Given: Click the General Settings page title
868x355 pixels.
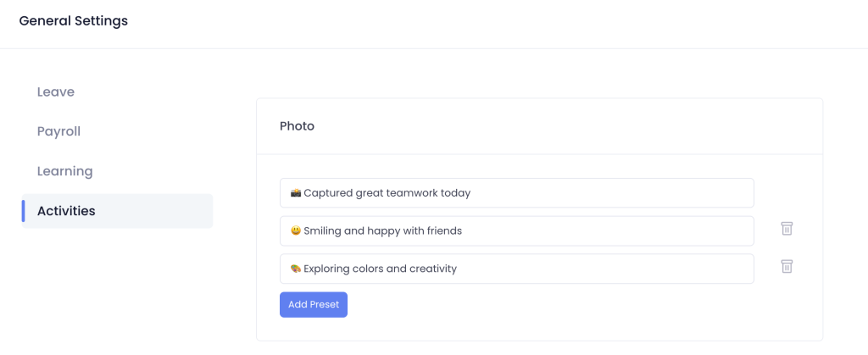Looking at the screenshot, I should coord(74,21).
